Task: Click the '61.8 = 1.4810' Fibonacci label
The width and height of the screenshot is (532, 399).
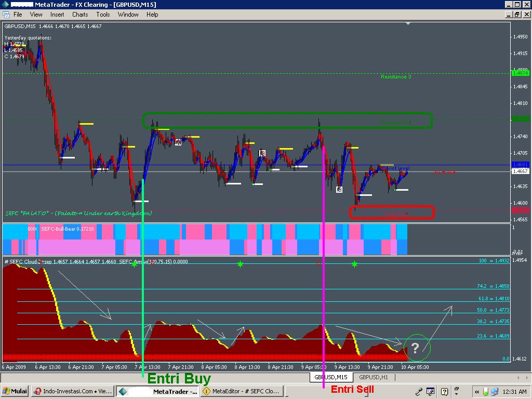Action: pyautogui.click(x=494, y=299)
